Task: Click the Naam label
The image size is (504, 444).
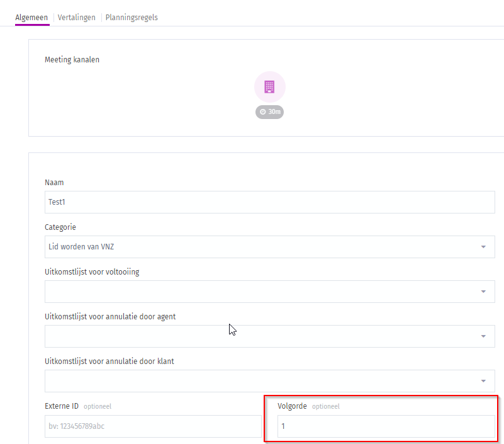Action: [x=54, y=183]
